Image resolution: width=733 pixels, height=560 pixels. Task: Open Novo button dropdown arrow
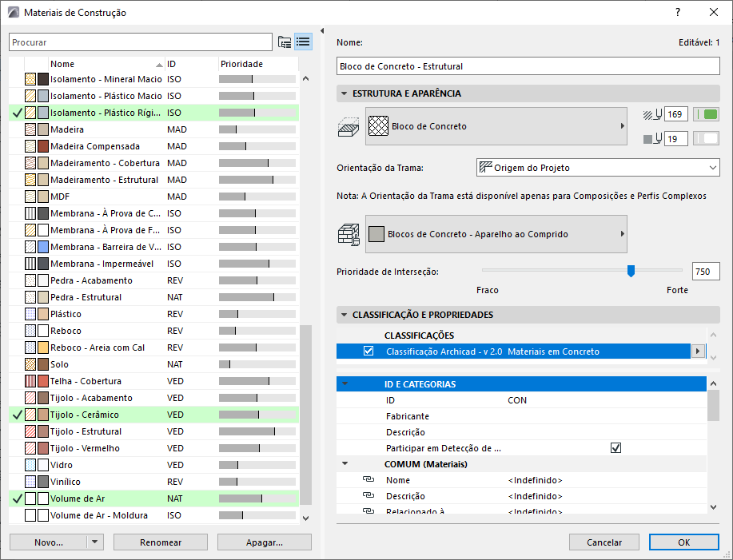(x=95, y=542)
